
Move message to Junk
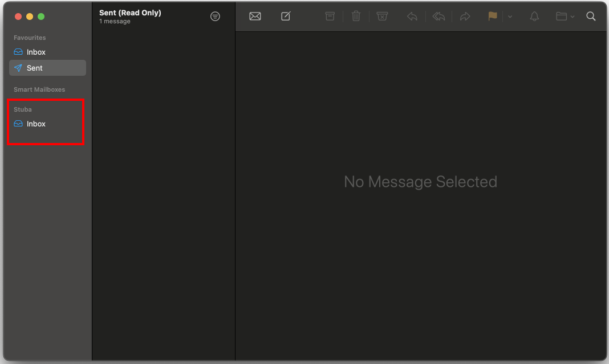pos(382,17)
